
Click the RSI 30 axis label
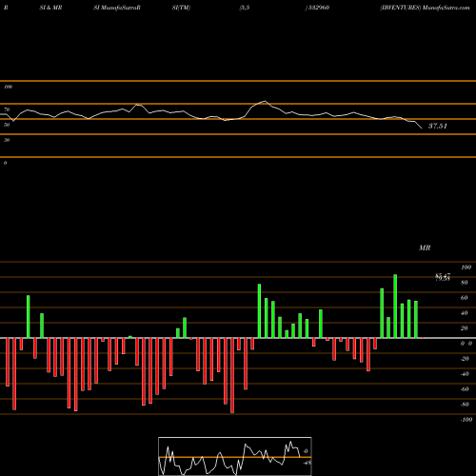point(7,140)
